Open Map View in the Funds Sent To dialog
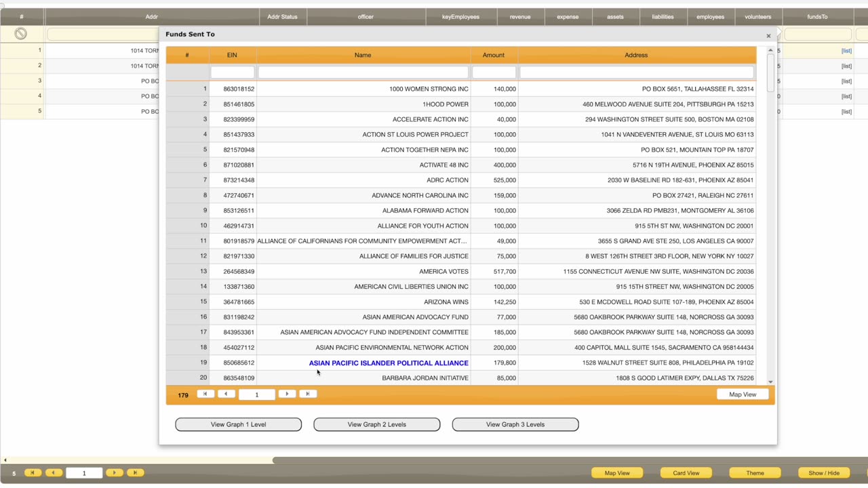Viewport: 868px width, 488px height. point(743,394)
